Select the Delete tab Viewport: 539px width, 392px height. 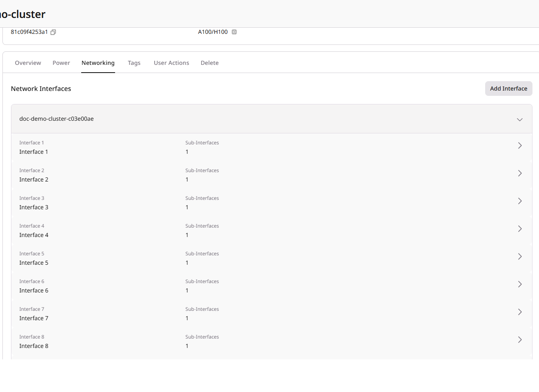tap(209, 63)
